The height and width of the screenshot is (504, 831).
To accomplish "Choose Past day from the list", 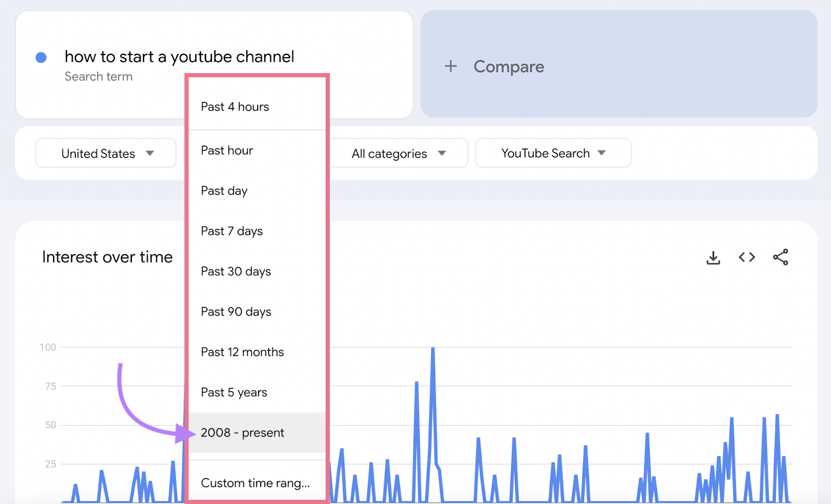I will click(x=257, y=190).
